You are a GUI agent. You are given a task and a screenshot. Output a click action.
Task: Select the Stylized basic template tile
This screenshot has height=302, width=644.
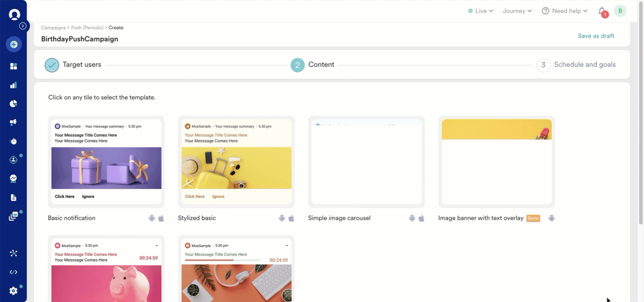236,162
